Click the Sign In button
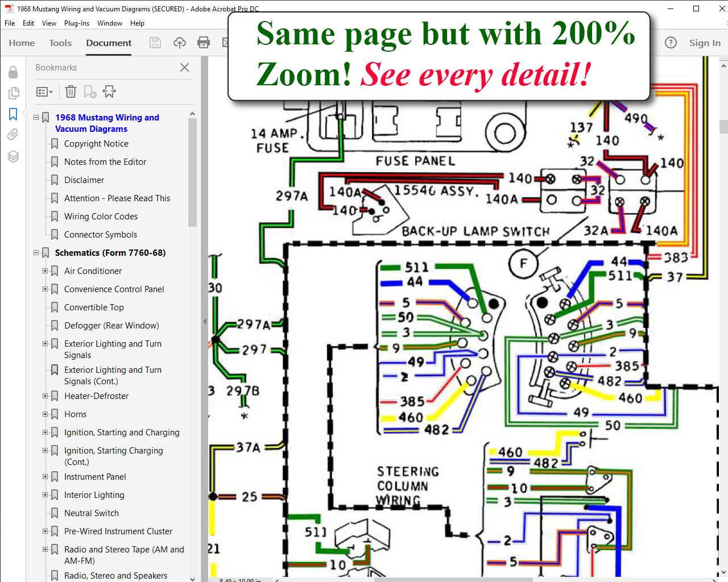The height and width of the screenshot is (582, 728). [704, 43]
